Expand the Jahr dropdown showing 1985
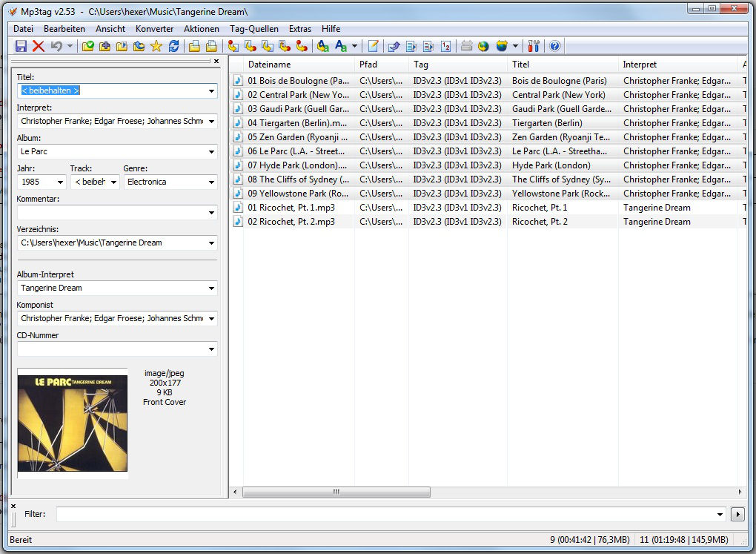The image size is (756, 554). point(60,182)
